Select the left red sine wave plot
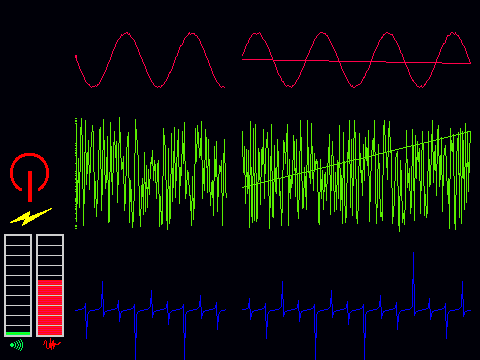The image size is (480, 360). (x=150, y=60)
